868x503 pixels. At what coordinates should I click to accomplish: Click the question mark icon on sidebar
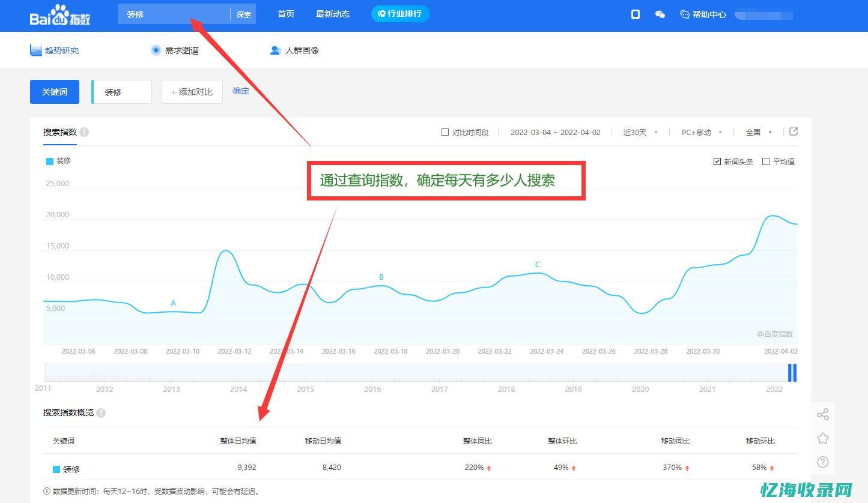point(823,462)
